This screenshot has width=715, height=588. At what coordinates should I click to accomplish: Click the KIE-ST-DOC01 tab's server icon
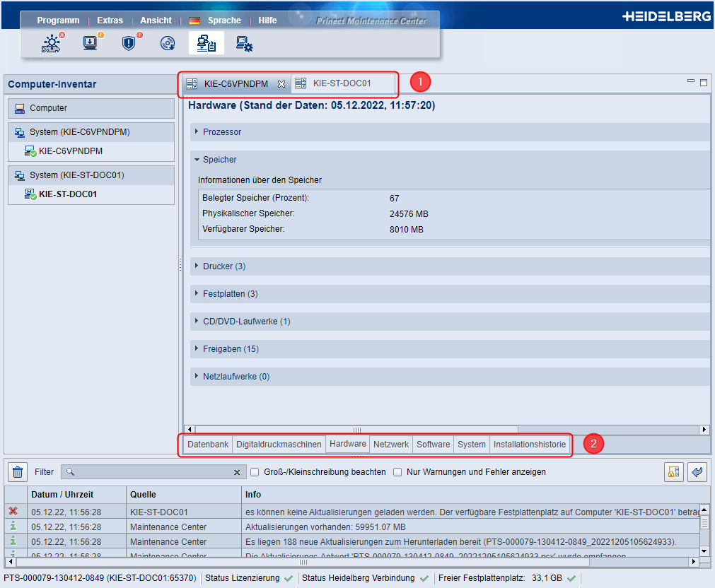[x=301, y=83]
